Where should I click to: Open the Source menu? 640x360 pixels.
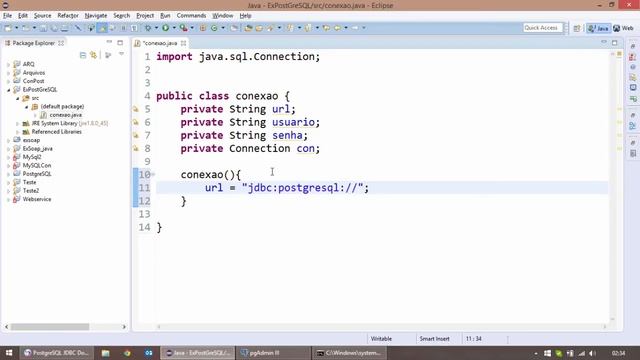tap(42, 16)
